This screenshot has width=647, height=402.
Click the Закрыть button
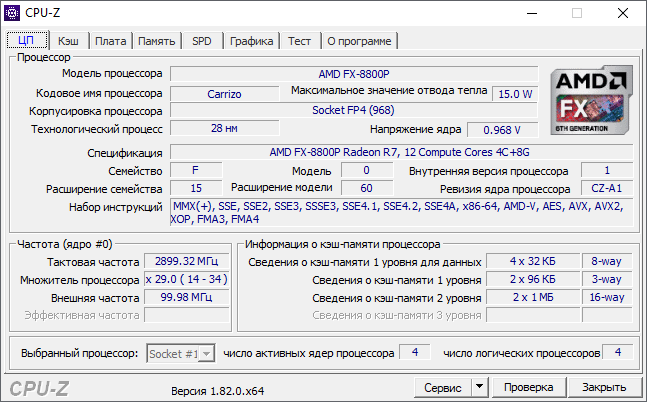coord(604,387)
